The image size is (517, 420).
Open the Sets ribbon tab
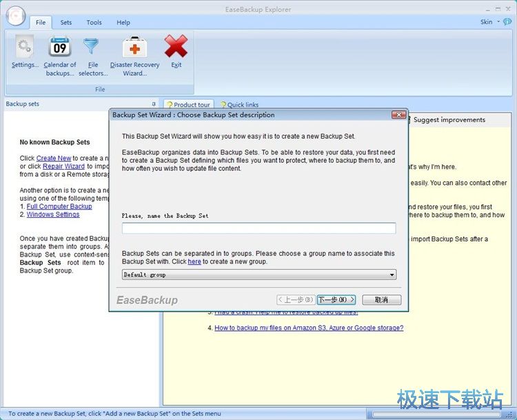66,23
